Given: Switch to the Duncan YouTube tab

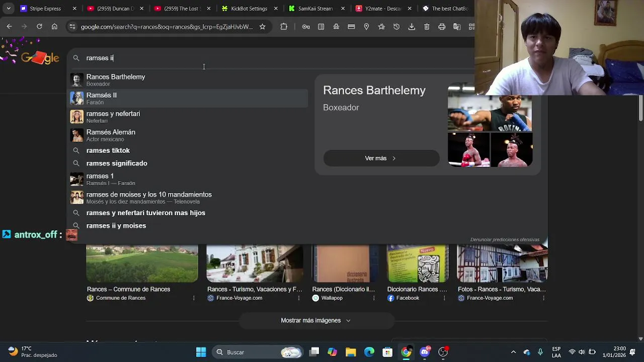Looking at the screenshot, I should [x=116, y=9].
